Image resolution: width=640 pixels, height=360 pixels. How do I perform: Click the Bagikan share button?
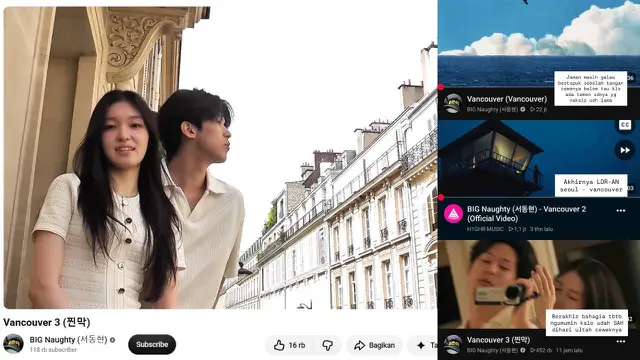374,345
